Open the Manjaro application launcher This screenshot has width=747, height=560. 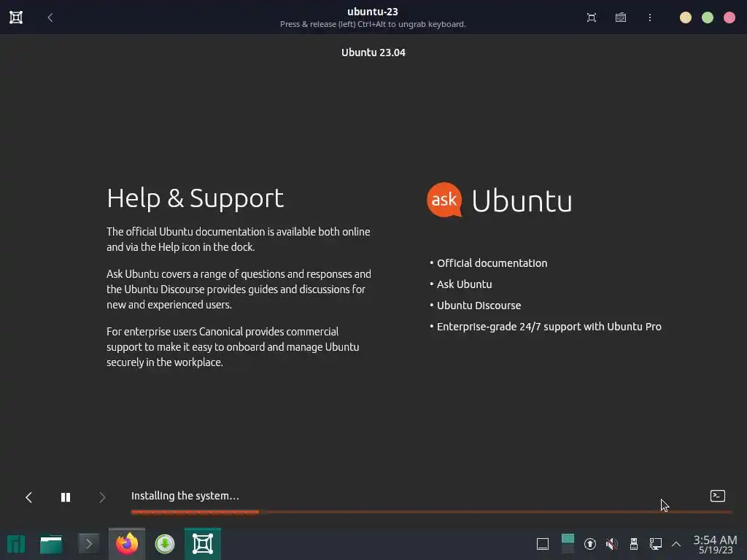[16, 544]
